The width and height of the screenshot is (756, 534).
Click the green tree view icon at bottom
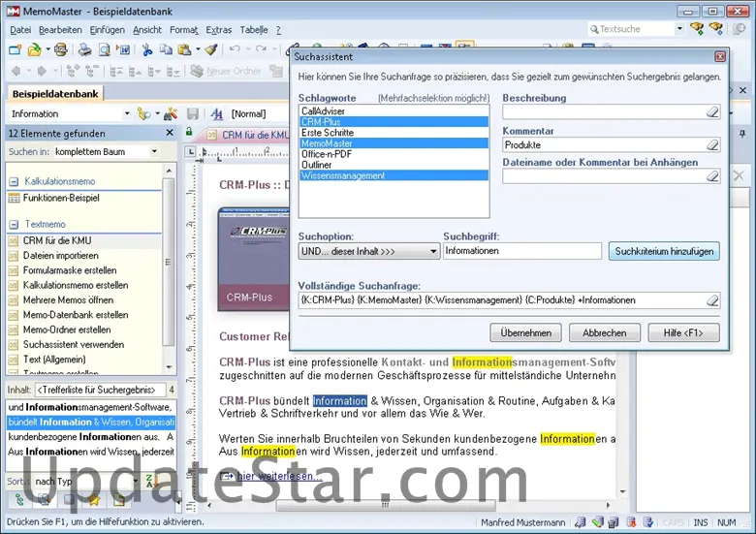(19, 500)
